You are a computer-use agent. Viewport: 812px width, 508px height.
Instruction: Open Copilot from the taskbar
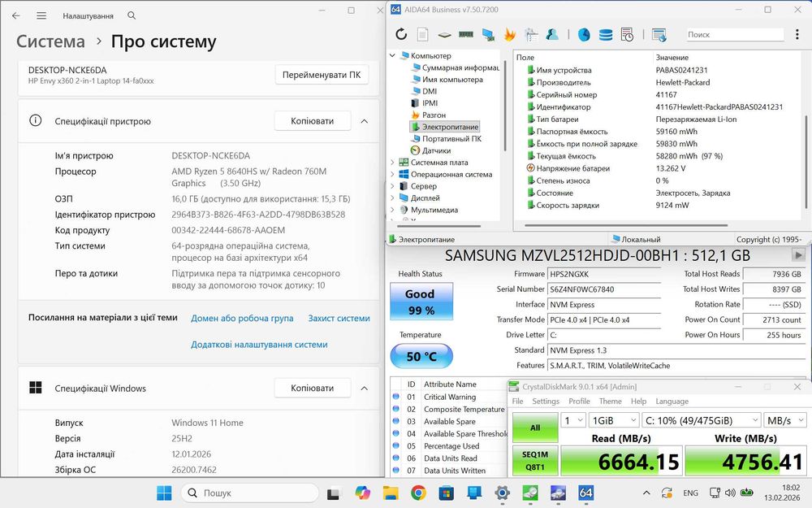pyautogui.click(x=362, y=493)
